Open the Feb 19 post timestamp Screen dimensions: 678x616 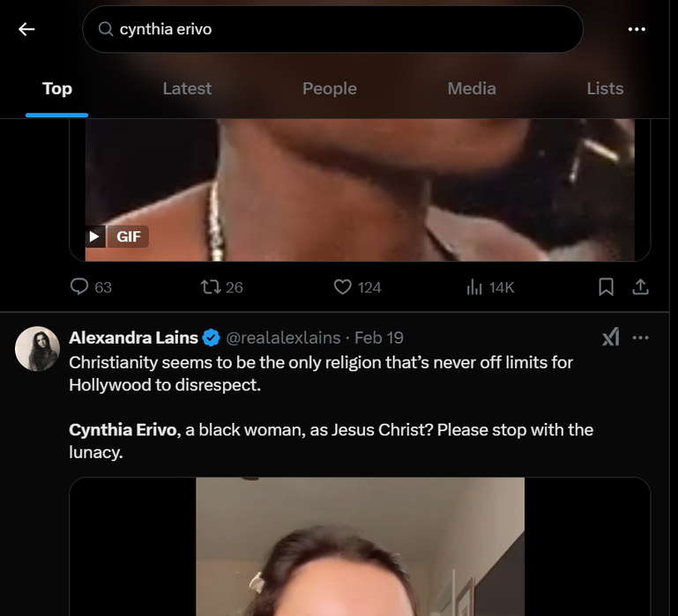379,338
